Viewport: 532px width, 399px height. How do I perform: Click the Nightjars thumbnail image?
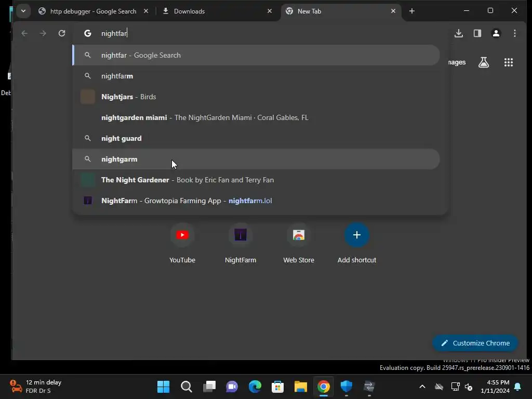87,97
